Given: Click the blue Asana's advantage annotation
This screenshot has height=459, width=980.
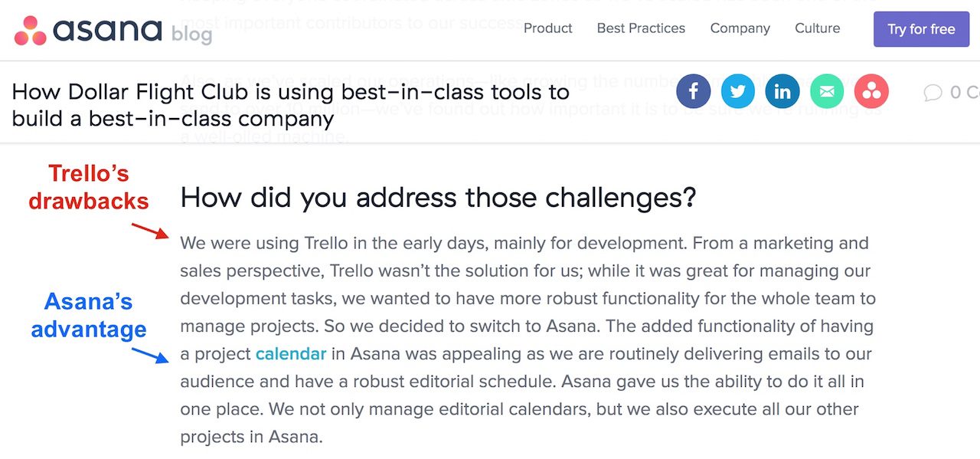Looking at the screenshot, I should pyautogui.click(x=88, y=315).
